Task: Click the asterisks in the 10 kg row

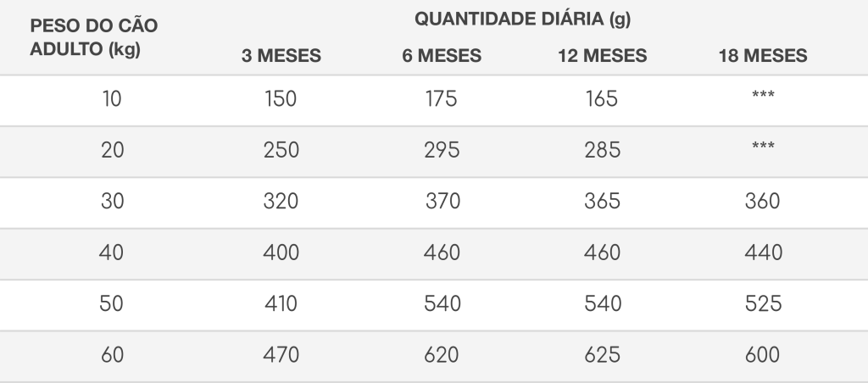Action: [763, 95]
